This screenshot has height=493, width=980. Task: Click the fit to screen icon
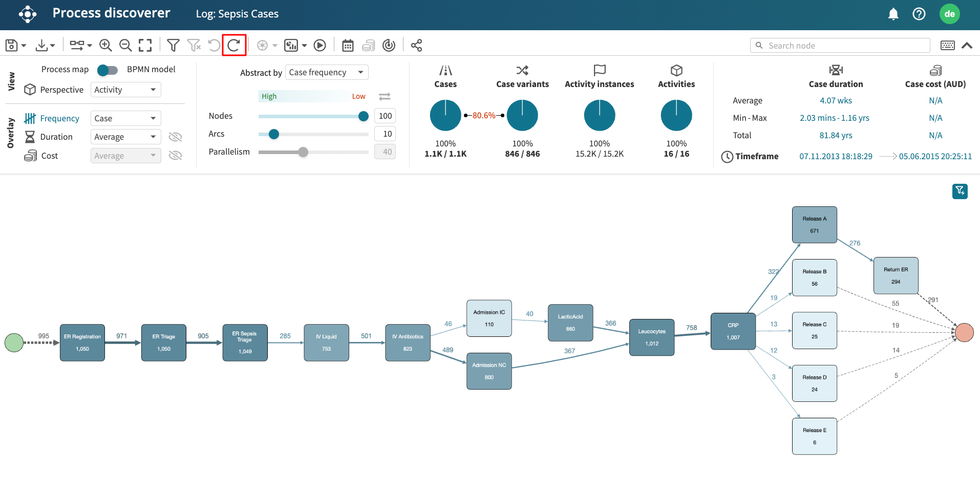point(145,45)
